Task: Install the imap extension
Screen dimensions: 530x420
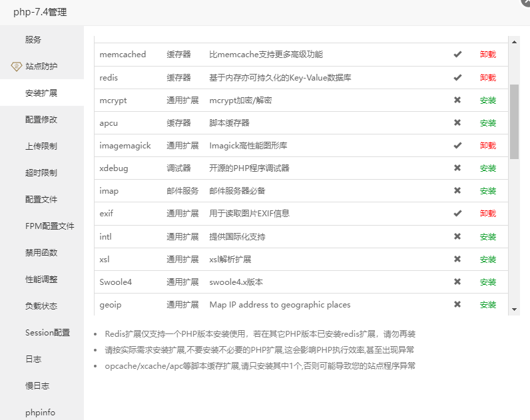Action: [488, 191]
